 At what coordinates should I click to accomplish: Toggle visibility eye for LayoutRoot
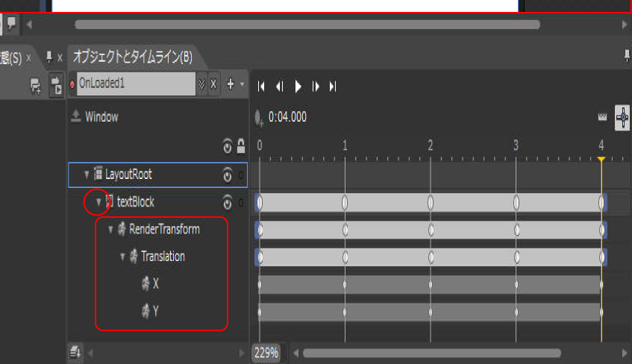click(228, 175)
